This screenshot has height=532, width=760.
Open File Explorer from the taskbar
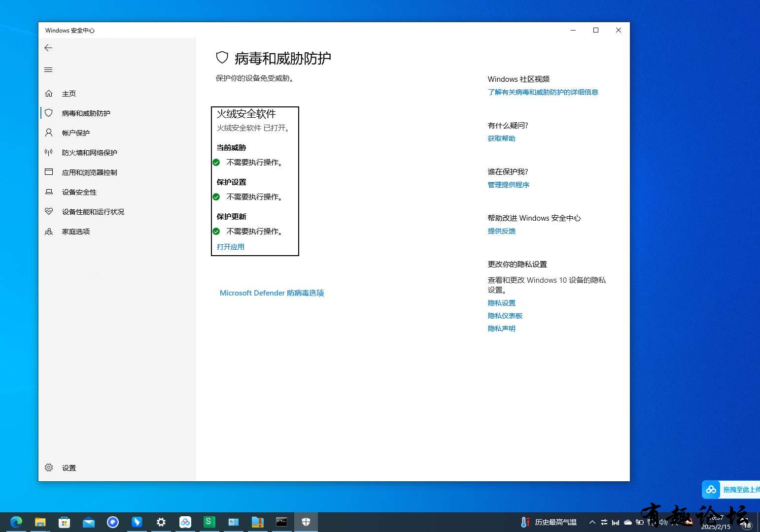pyautogui.click(x=40, y=522)
